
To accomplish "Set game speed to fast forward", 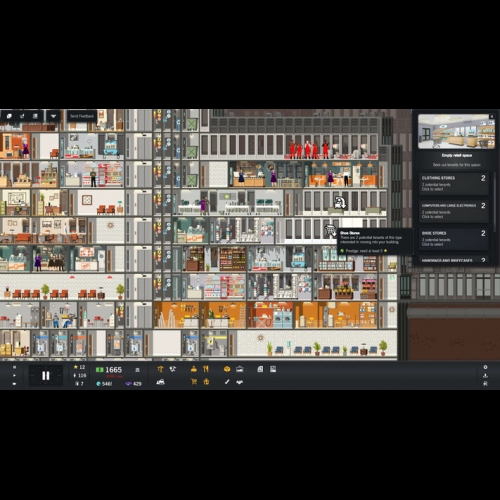I will point(14,384).
